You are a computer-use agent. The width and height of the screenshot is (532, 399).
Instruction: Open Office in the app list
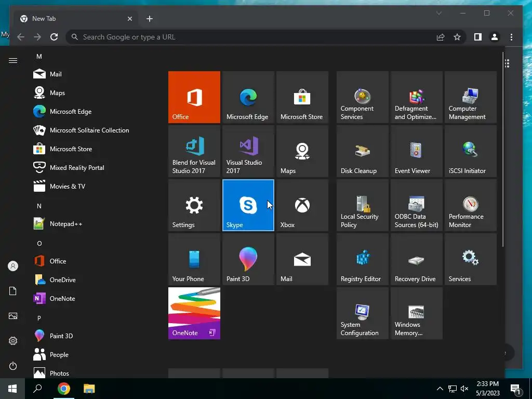tap(95, 261)
